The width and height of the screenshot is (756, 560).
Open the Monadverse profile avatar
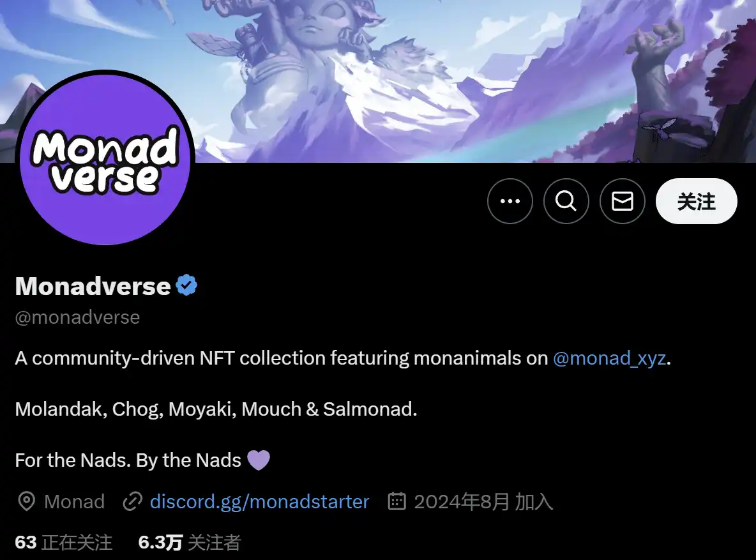(x=105, y=158)
